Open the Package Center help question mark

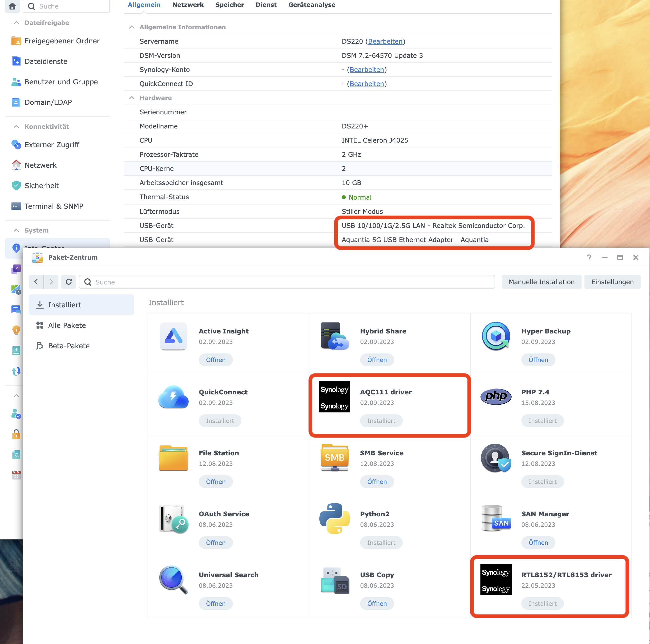(x=589, y=257)
